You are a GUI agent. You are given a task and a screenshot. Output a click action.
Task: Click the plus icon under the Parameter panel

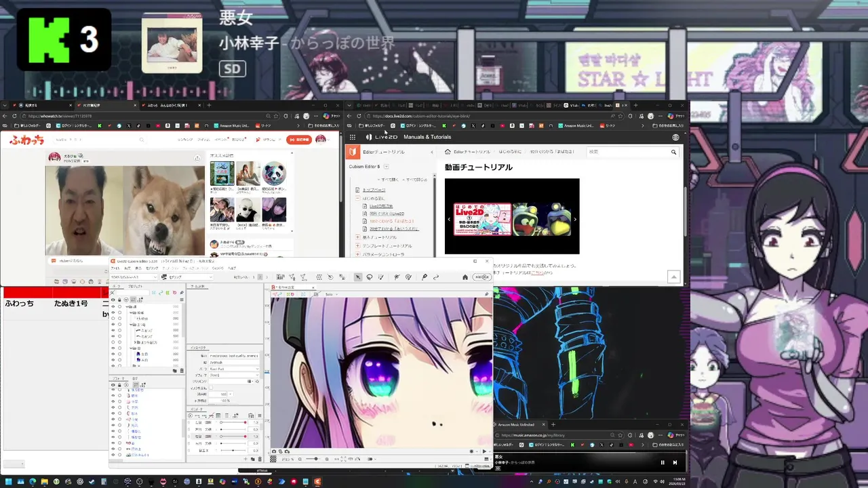pyautogui.click(x=245, y=459)
